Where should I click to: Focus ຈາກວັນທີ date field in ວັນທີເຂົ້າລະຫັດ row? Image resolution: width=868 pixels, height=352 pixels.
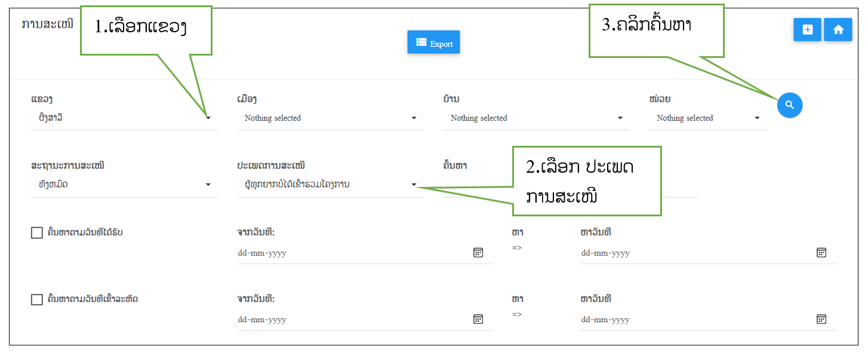(352, 320)
